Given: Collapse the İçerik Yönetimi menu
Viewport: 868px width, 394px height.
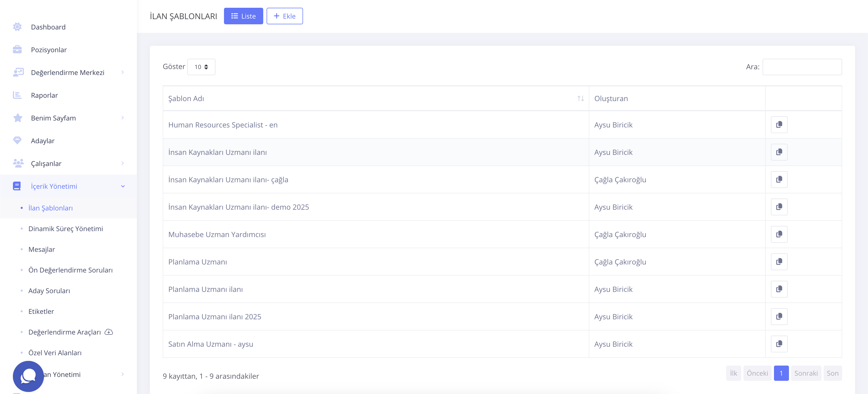Looking at the screenshot, I should coord(123,186).
